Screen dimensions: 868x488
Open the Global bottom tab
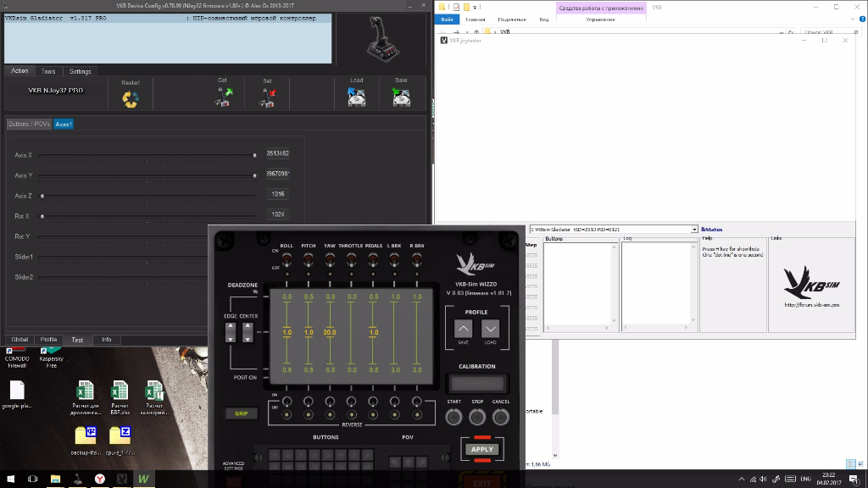tap(19, 340)
